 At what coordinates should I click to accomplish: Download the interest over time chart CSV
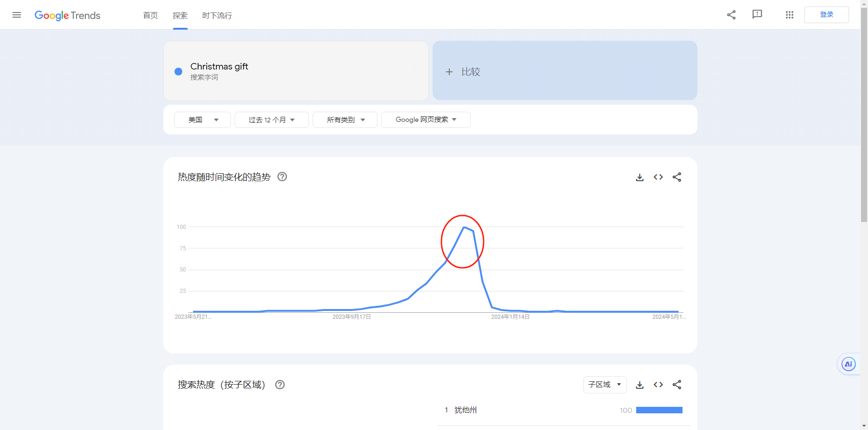639,177
